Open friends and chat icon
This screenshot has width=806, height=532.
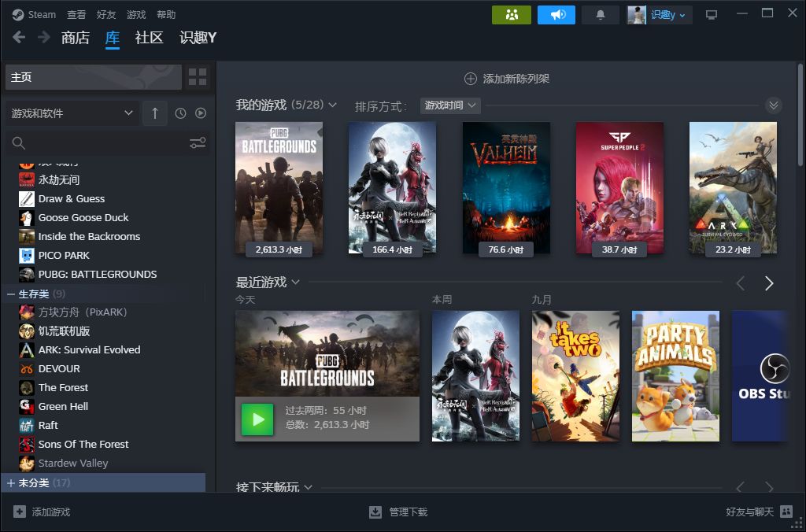[x=786, y=511]
